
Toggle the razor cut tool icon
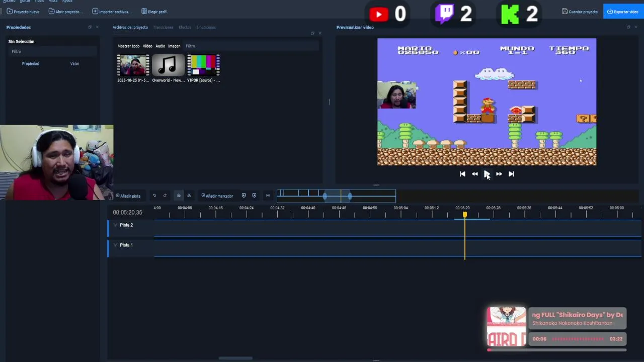click(189, 196)
